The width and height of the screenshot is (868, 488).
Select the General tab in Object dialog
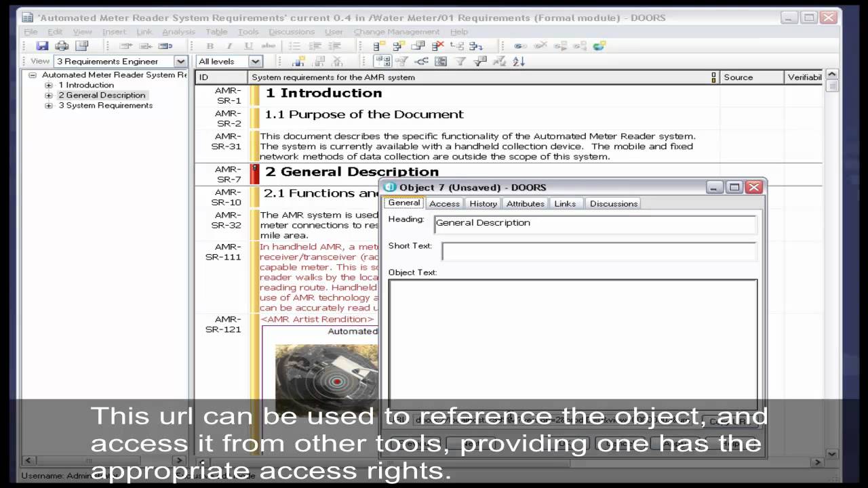(x=404, y=203)
